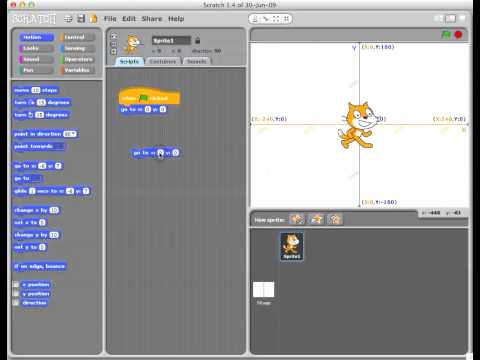The image size is (480, 360).
Task: Set rotation style to don't rotate
Action: click(114, 52)
